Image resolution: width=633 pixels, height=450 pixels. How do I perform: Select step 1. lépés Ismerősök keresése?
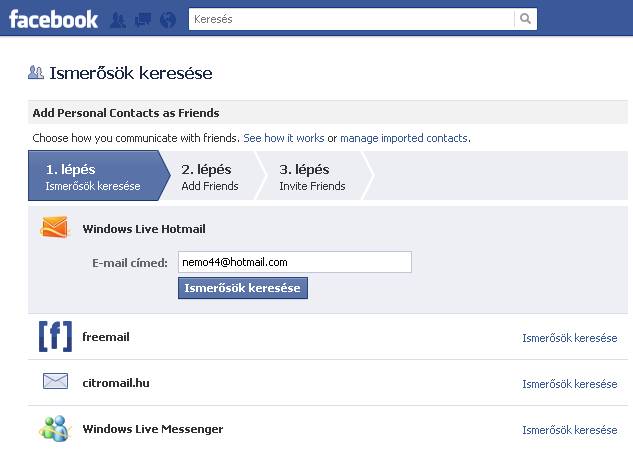93,176
